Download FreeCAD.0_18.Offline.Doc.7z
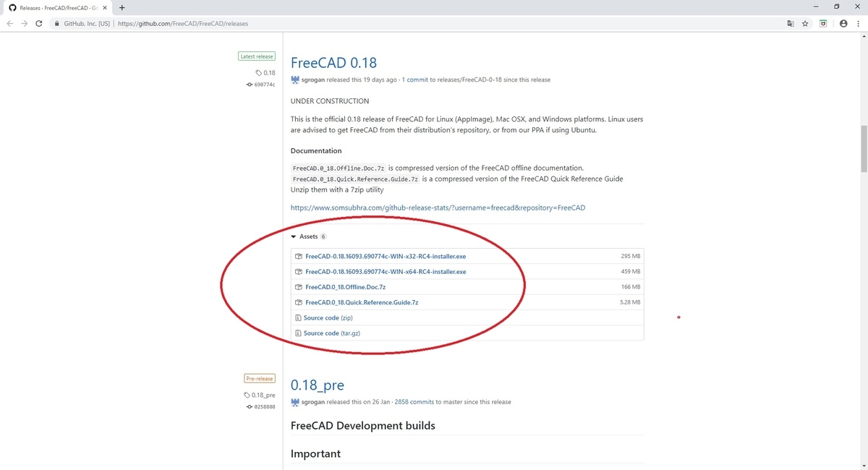The height and width of the screenshot is (470, 868). point(345,287)
